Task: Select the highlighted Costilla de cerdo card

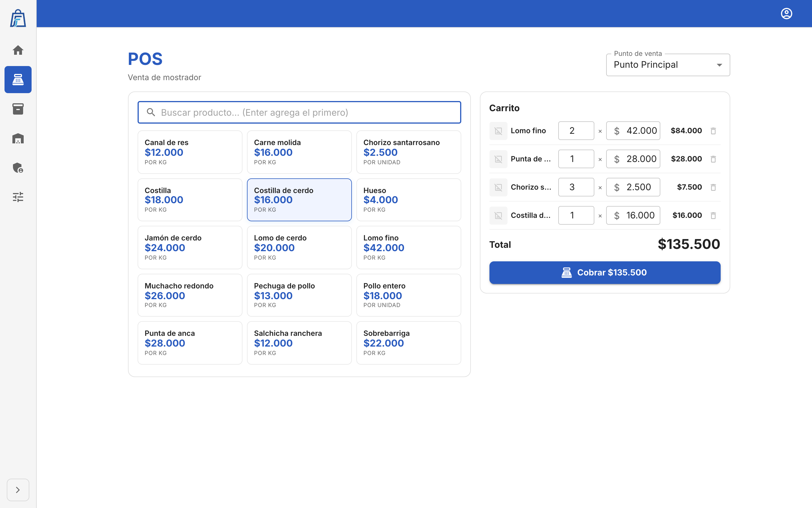Action: coord(299,200)
